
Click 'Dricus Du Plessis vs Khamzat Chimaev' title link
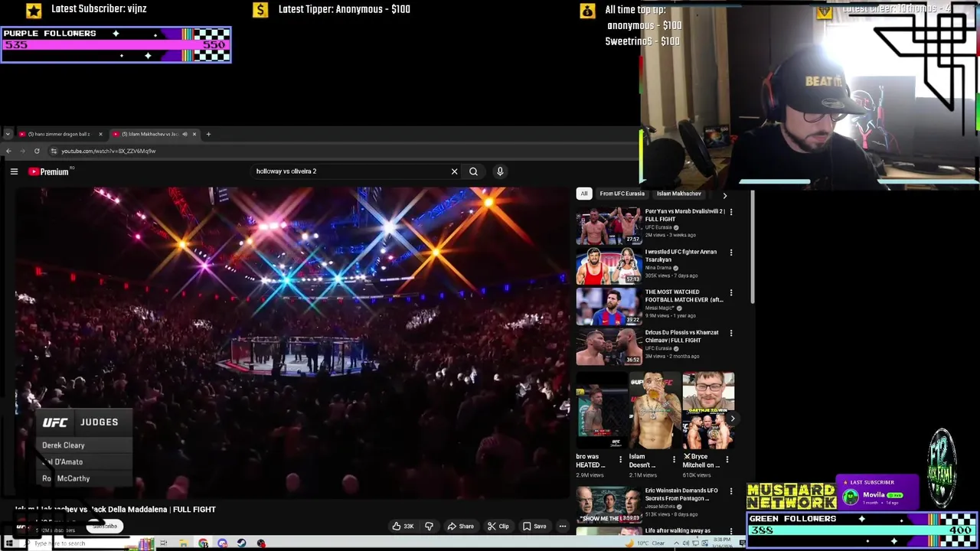[x=681, y=336]
